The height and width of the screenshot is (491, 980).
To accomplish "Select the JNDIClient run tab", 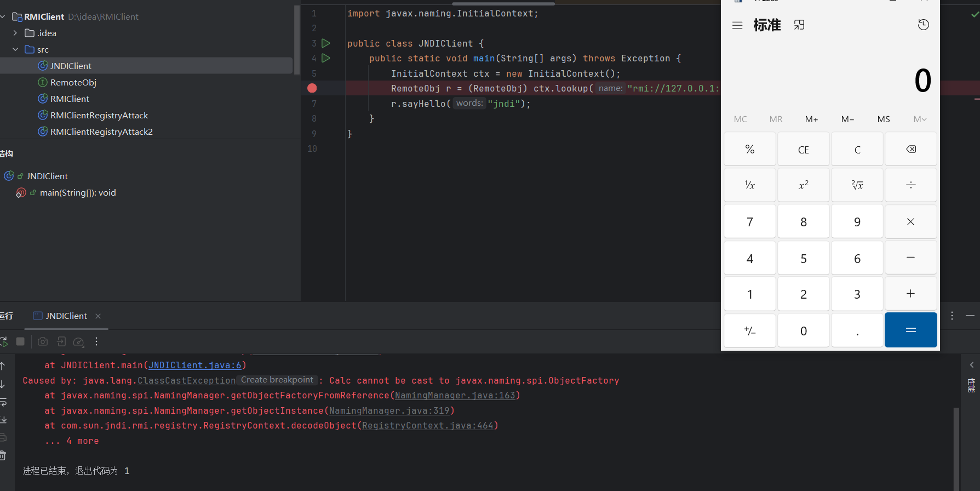I will (66, 316).
